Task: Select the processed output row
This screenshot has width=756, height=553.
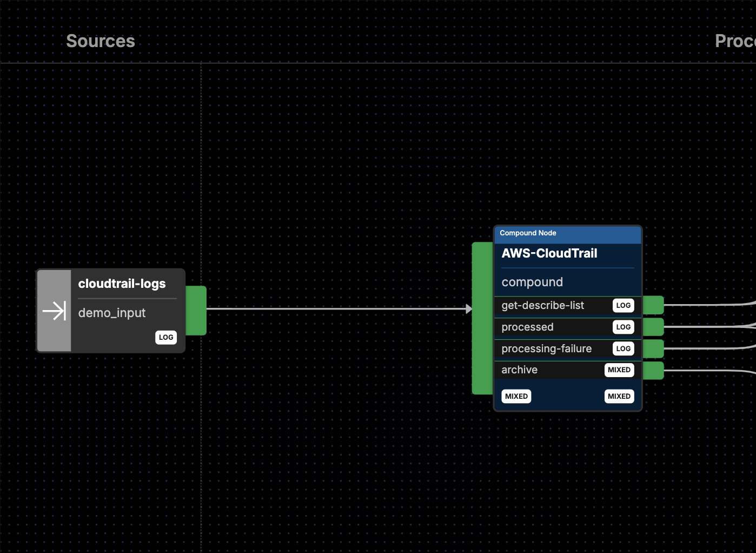Action: click(568, 327)
